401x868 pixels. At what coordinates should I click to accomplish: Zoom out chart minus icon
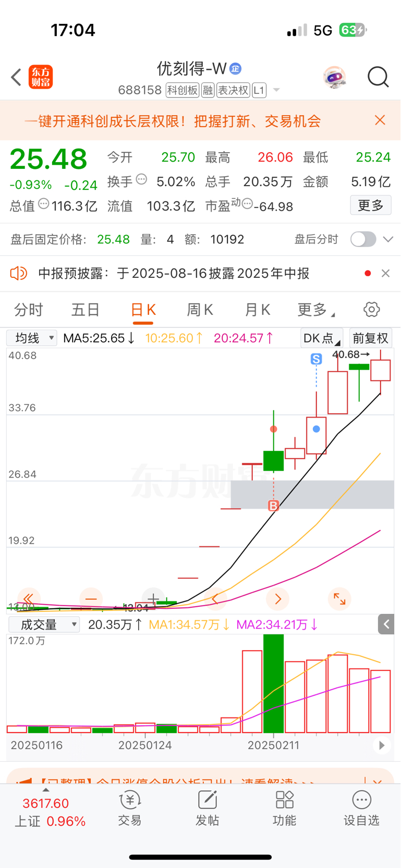click(x=91, y=598)
